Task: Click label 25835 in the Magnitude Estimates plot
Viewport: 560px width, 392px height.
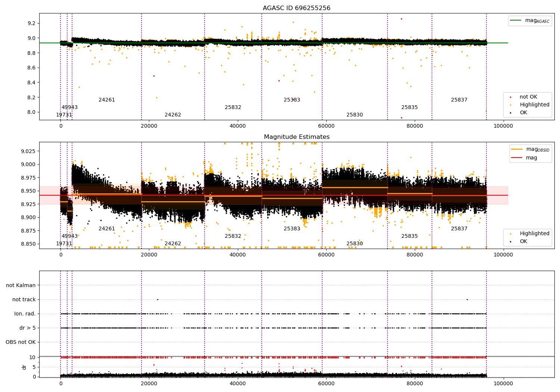Action: pos(410,236)
